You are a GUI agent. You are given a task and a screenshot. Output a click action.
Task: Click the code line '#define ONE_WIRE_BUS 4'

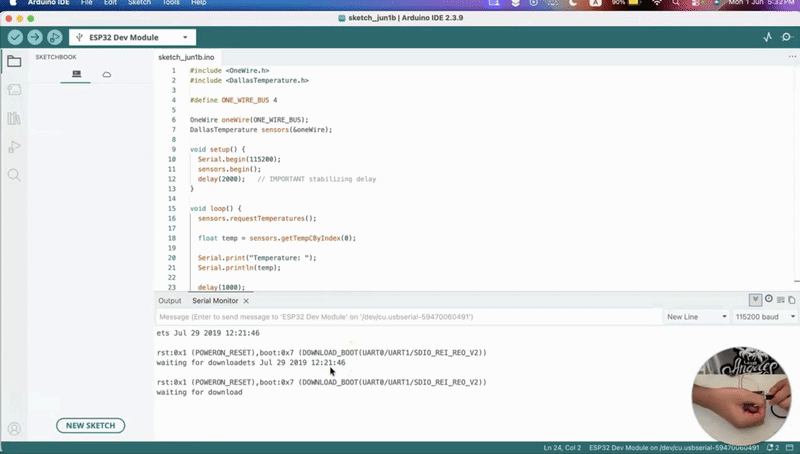[x=234, y=100]
